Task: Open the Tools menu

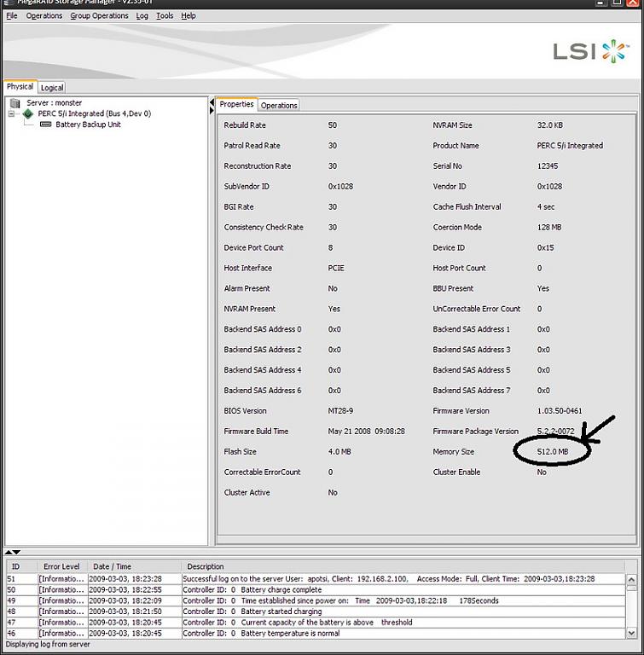Action: click(165, 15)
